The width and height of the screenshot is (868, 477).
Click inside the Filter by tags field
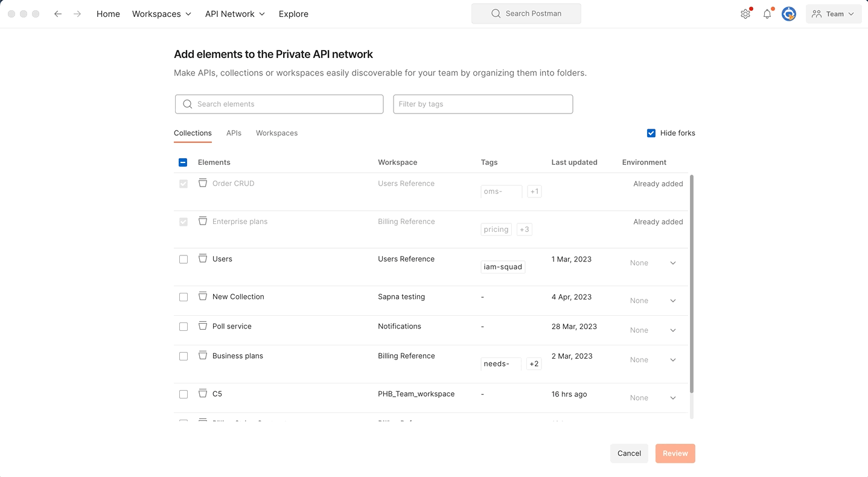pyautogui.click(x=482, y=104)
